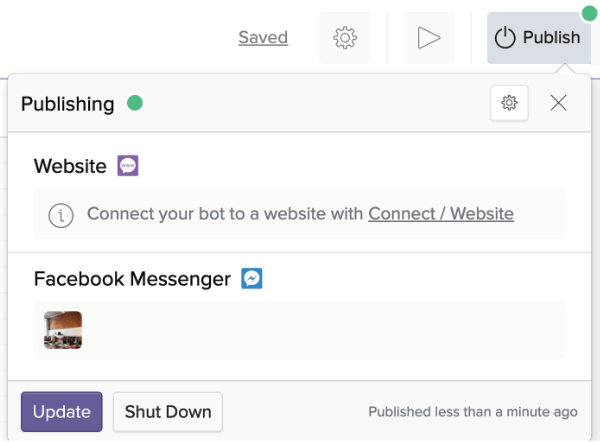Click 'Published less than a minute ago' text

pos(473,411)
